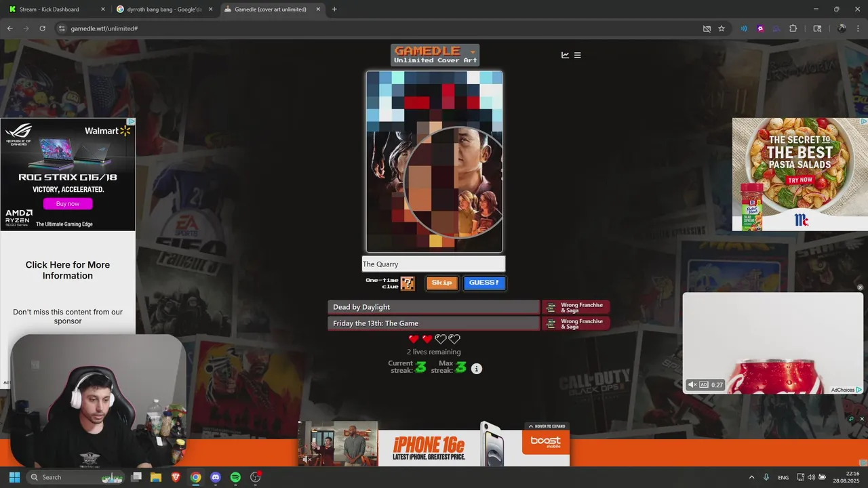Bookmark this page with the star icon
868x488 pixels.
tap(722, 28)
